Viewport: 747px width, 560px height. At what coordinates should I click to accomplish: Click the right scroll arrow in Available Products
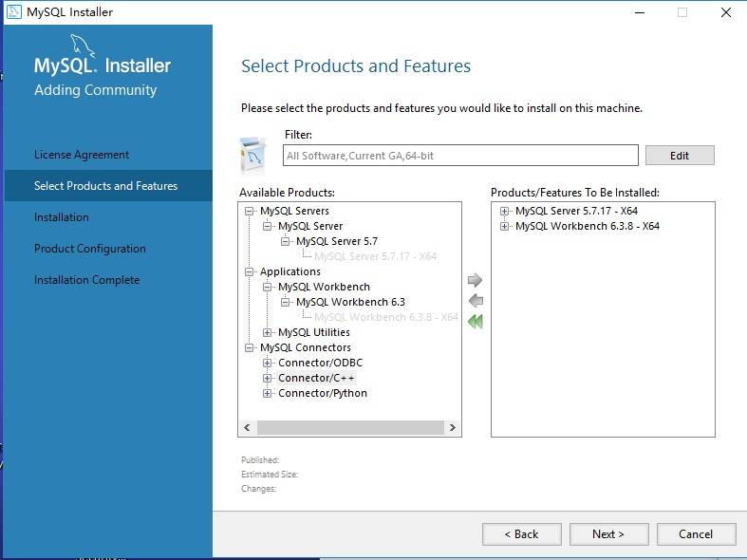pyautogui.click(x=452, y=428)
